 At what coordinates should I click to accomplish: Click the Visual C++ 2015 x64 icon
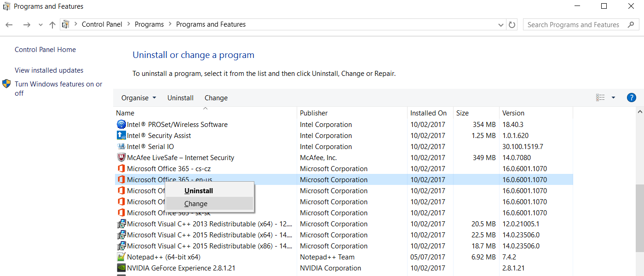coord(121,235)
